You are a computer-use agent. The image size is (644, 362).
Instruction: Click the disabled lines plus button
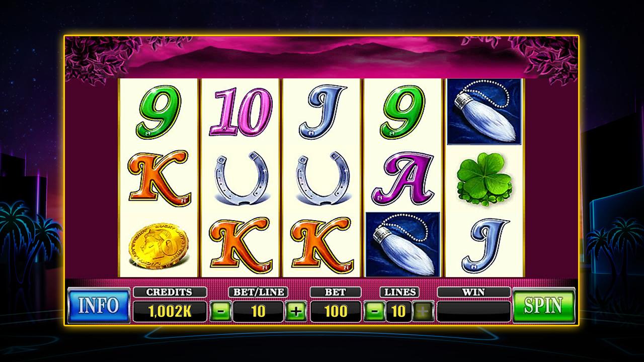tap(423, 312)
